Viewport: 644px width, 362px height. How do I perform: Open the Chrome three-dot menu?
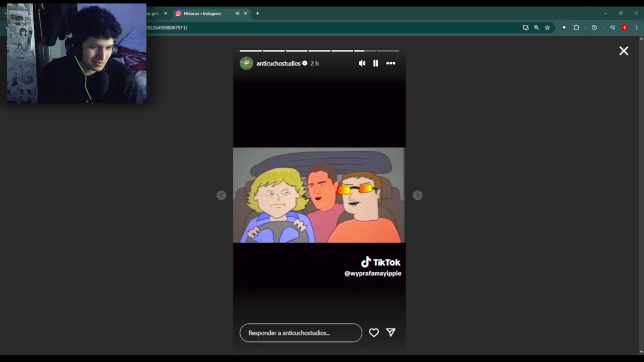click(636, 28)
